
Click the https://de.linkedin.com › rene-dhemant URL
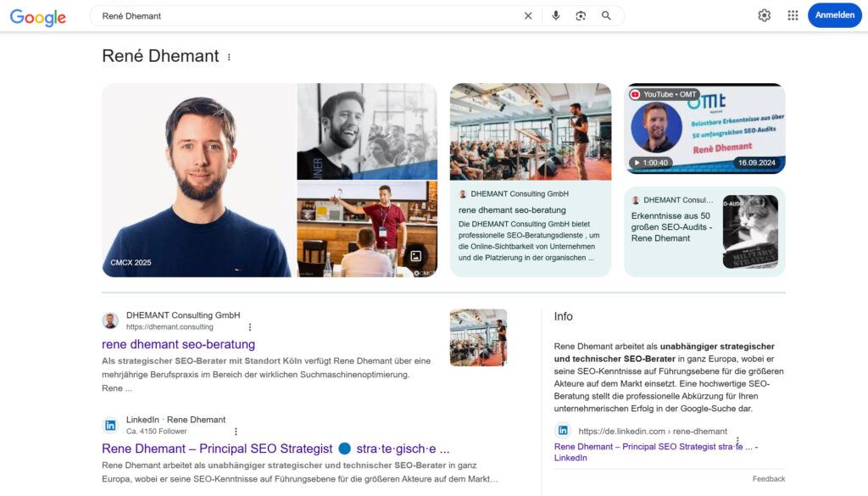tap(653, 432)
